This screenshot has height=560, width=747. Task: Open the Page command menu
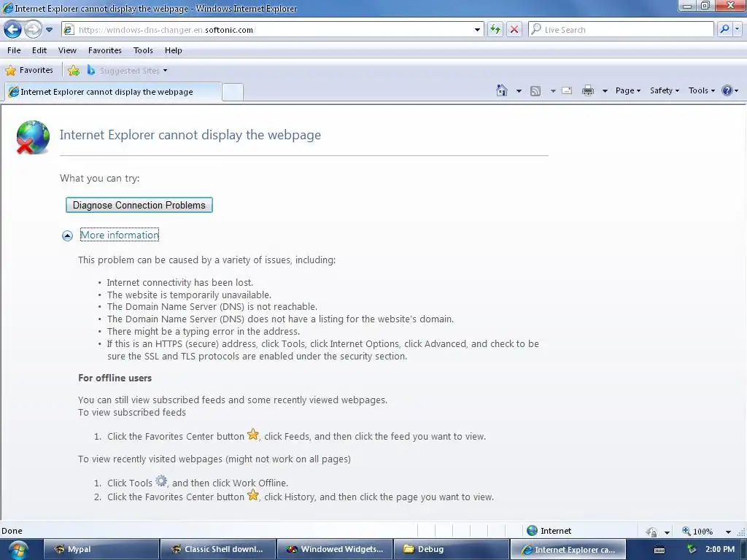pos(628,90)
